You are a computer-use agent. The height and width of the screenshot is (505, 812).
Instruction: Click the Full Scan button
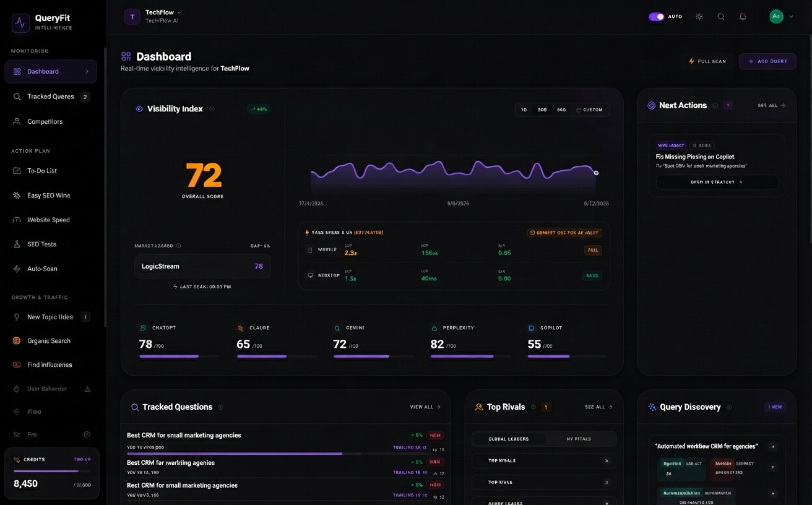707,61
